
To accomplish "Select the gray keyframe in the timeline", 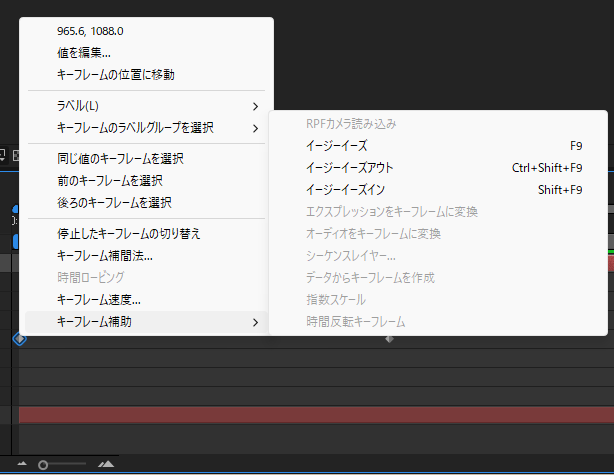I will (x=390, y=340).
